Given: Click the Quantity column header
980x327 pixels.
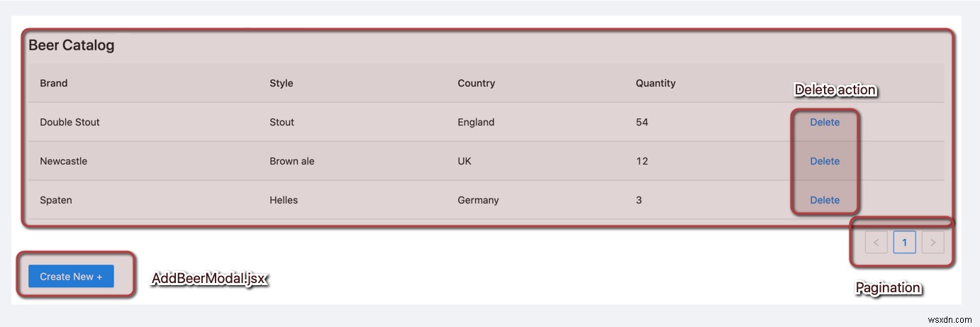Looking at the screenshot, I should point(655,83).
